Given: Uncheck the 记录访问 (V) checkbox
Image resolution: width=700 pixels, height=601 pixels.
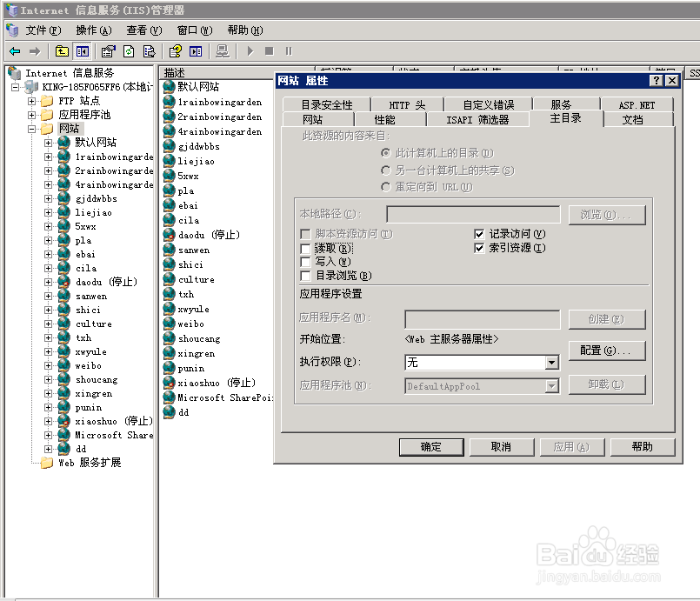Looking at the screenshot, I should pyautogui.click(x=479, y=234).
